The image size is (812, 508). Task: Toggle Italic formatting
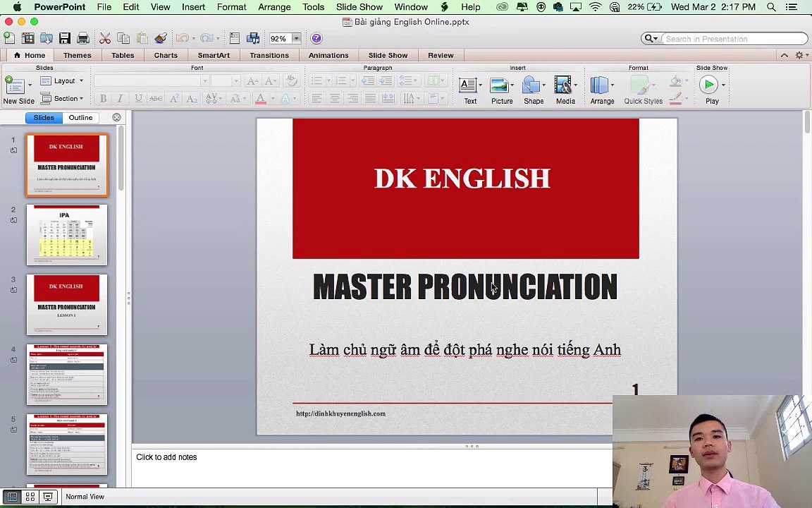[120, 99]
